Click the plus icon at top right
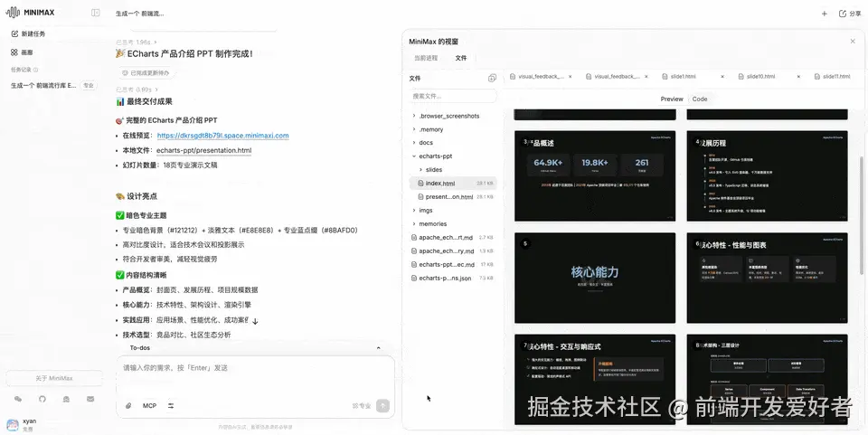This screenshot has width=868, height=435. [825, 14]
